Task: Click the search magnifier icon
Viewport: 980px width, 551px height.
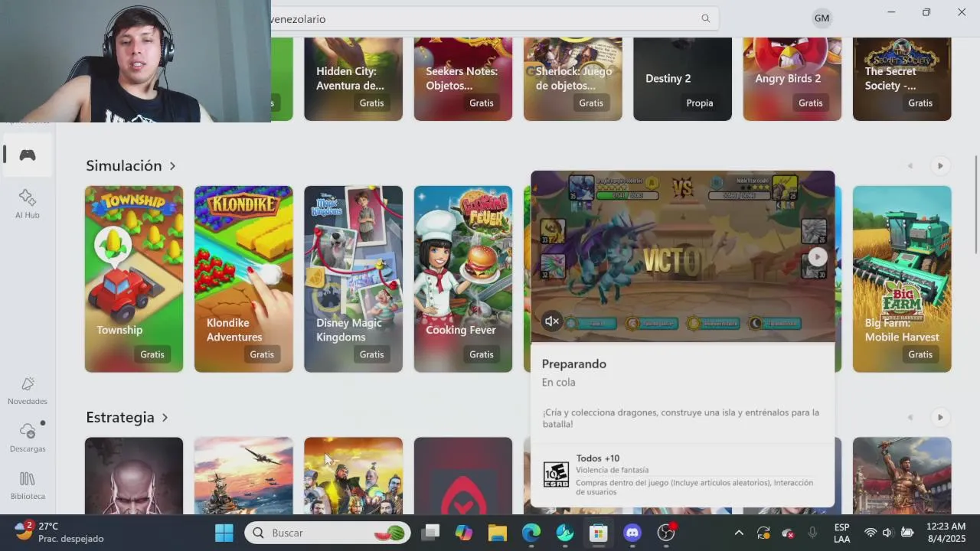Action: (705, 18)
